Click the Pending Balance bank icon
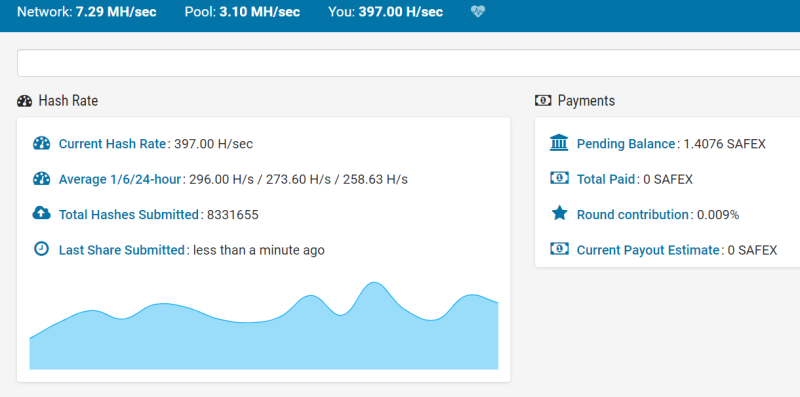The width and height of the screenshot is (800, 397). tap(559, 142)
